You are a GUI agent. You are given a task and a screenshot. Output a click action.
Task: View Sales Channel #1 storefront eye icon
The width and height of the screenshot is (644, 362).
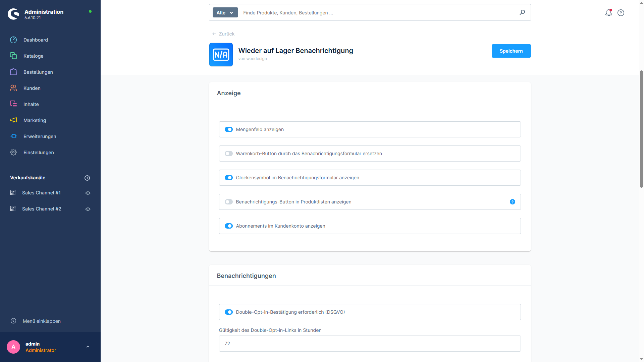pos(88,193)
